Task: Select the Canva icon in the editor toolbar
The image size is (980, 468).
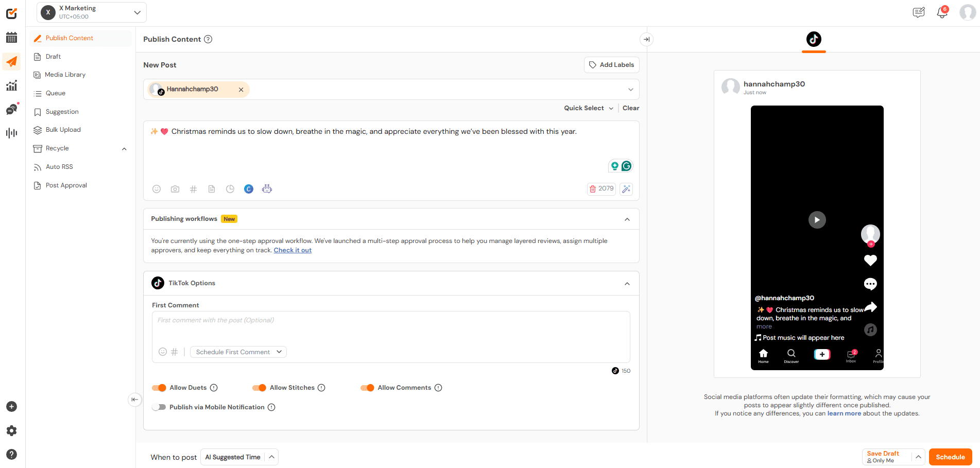Action: pyautogui.click(x=249, y=189)
